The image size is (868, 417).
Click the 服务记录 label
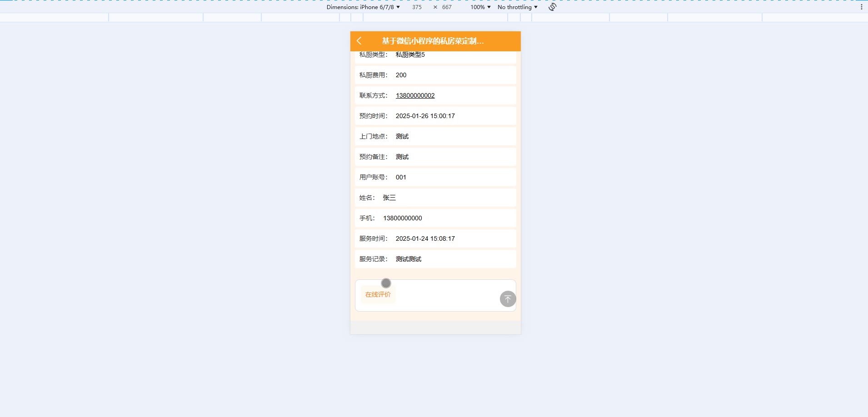pos(374,259)
